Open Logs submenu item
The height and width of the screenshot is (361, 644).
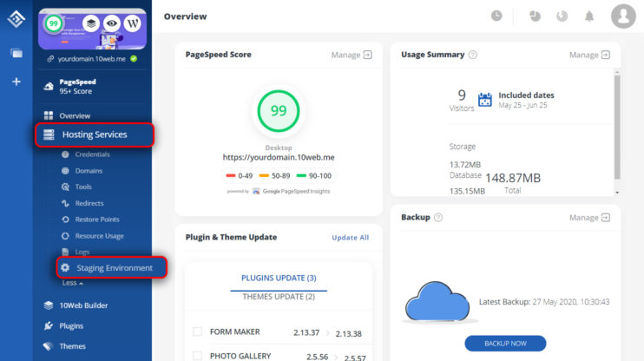[82, 252]
